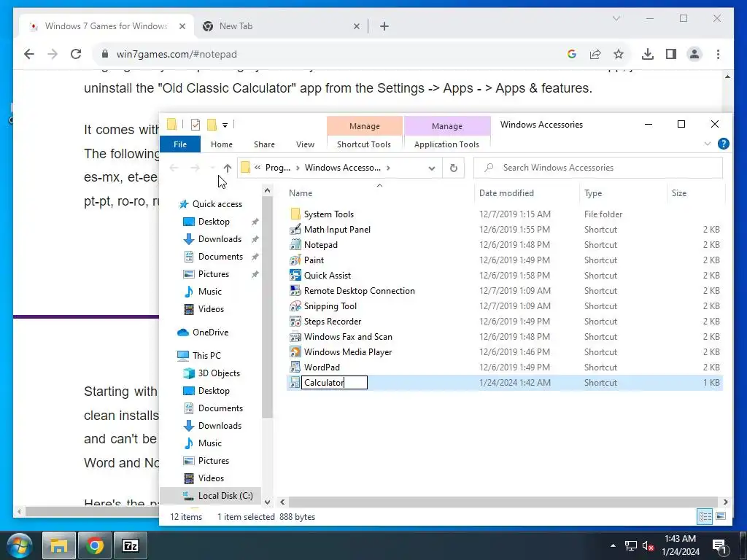
Task: Open notification center in system tray
Action: [719, 545]
